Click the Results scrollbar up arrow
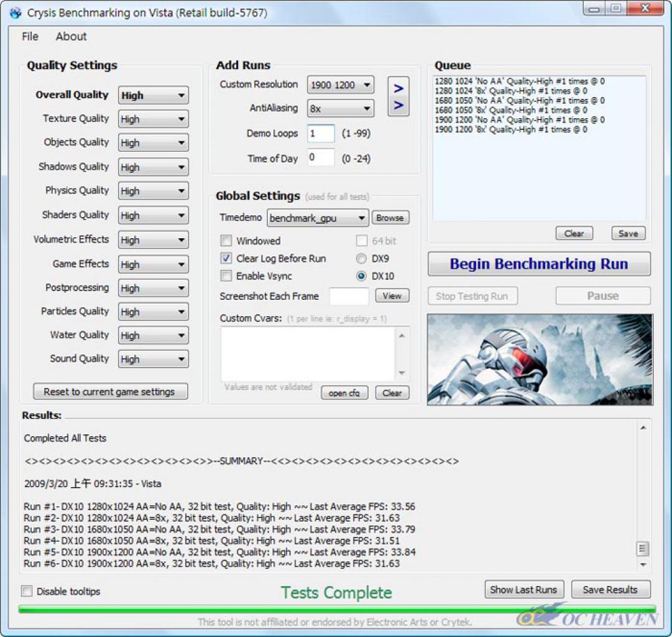 click(643, 427)
